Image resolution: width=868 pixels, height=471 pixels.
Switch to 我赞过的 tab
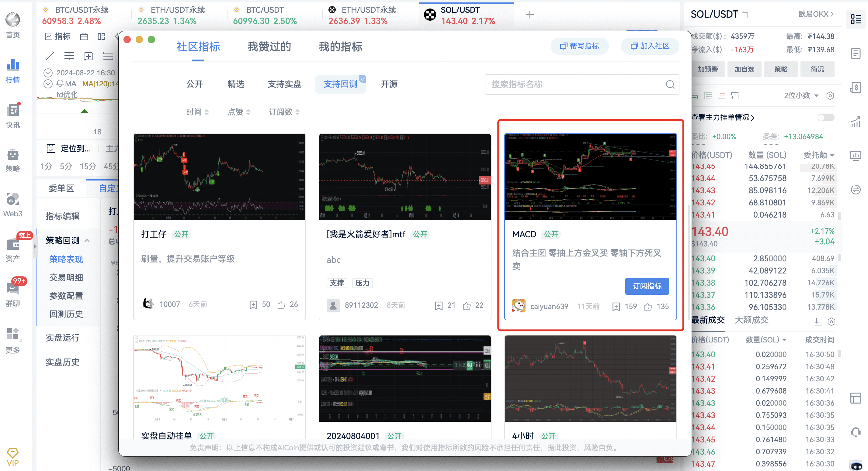(269, 46)
